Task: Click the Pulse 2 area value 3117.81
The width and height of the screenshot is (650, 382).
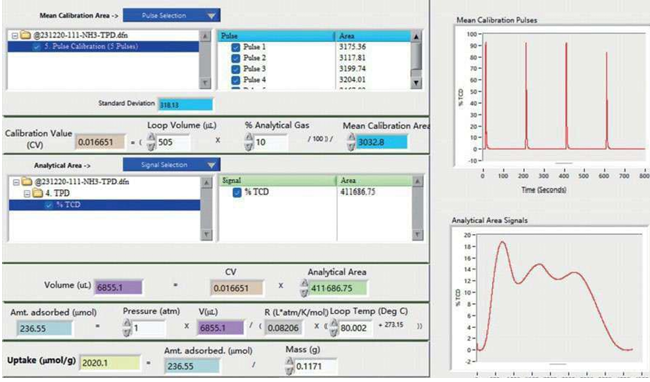Action: pyautogui.click(x=352, y=58)
